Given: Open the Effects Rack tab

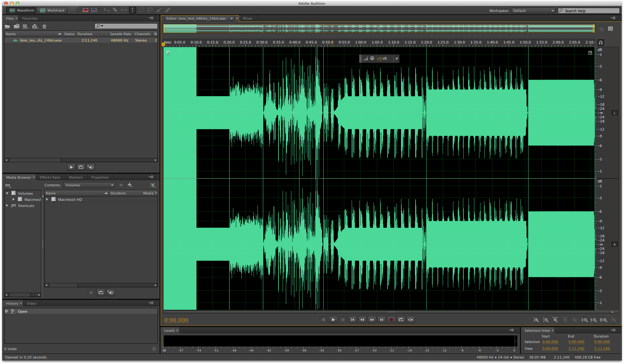Looking at the screenshot, I should (50, 177).
